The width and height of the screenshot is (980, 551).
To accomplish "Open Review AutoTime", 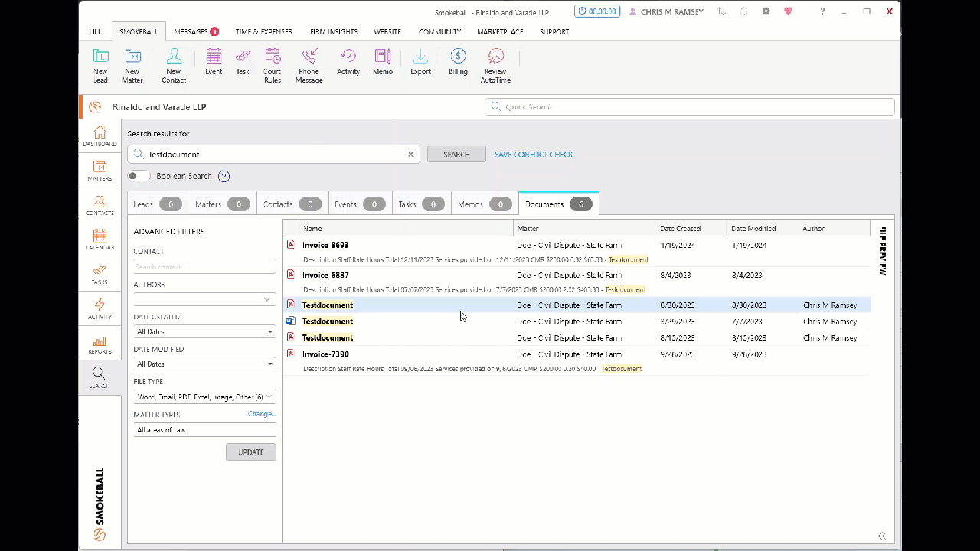I will [x=495, y=65].
